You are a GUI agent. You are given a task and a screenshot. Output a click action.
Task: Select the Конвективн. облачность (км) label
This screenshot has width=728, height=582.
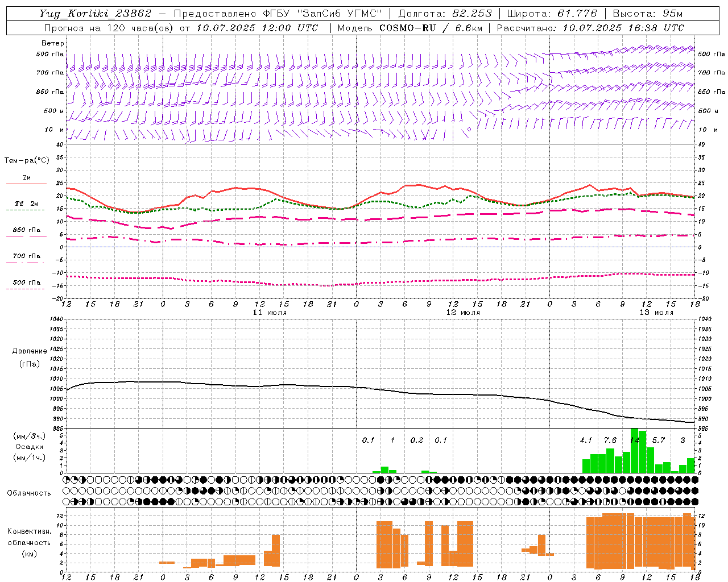[x=29, y=543]
